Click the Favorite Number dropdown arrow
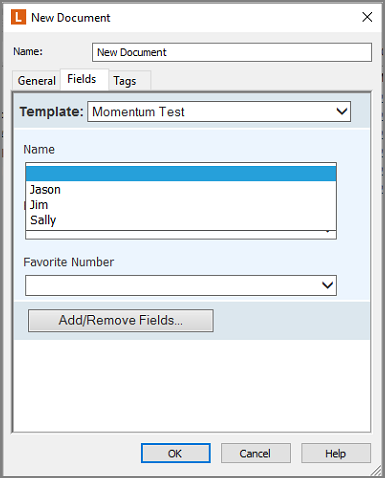385x478 pixels. click(x=327, y=285)
